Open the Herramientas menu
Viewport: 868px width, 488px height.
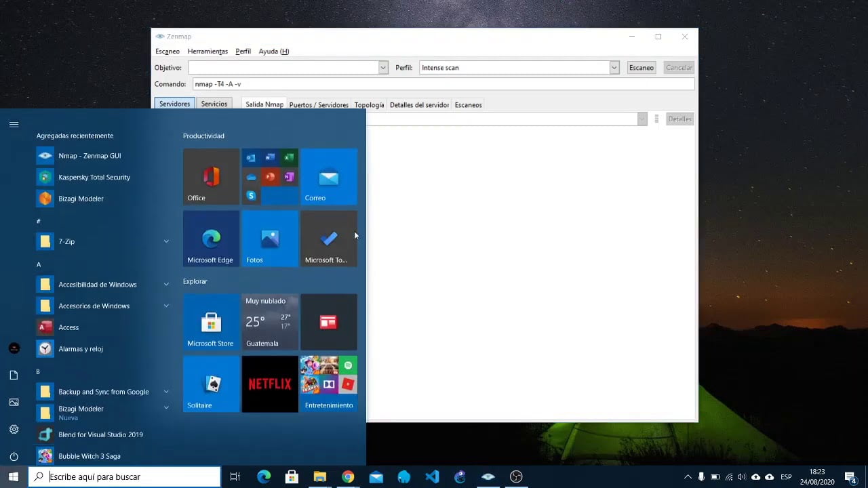[x=208, y=52]
